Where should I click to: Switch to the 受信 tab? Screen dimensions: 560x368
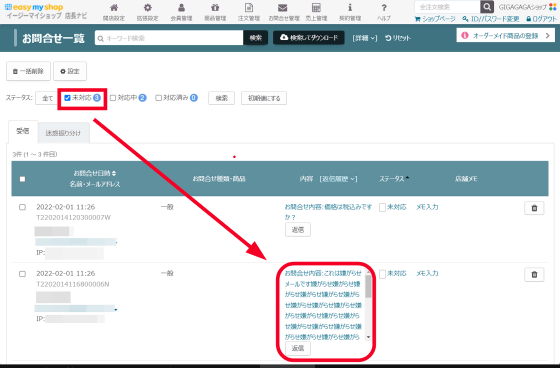pyautogui.click(x=22, y=131)
